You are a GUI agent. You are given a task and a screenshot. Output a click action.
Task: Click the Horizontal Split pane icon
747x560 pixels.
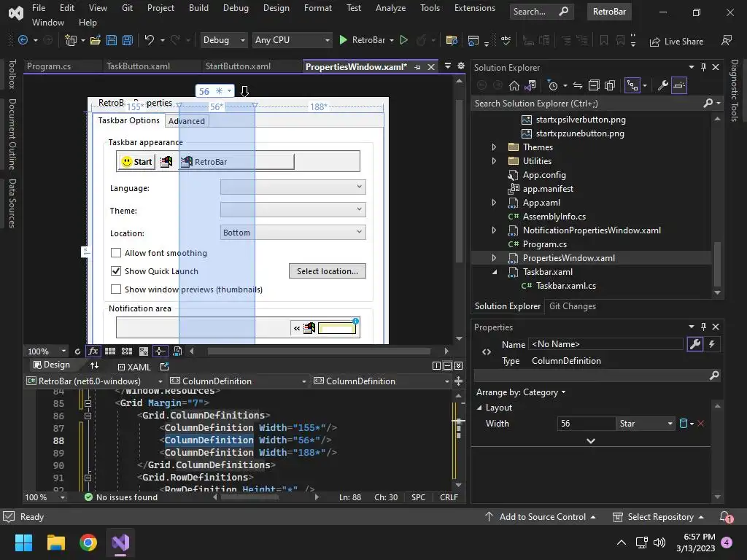coord(447,366)
